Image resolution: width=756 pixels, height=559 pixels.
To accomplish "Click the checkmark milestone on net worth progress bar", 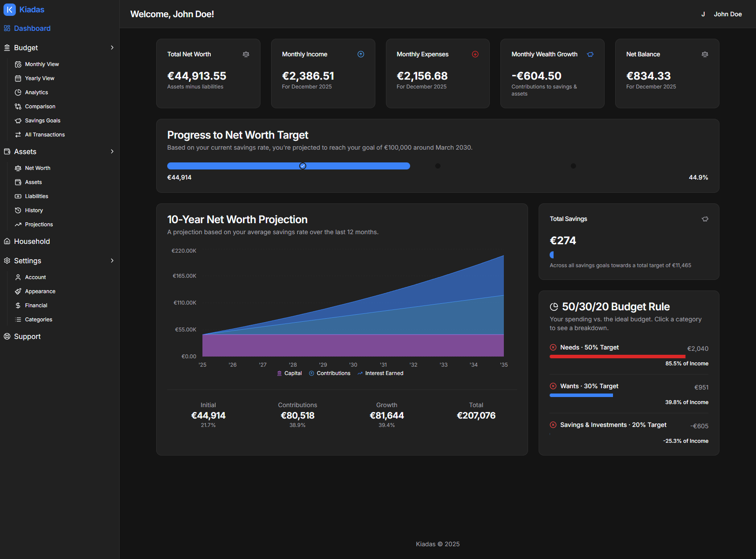I will pyautogui.click(x=303, y=166).
